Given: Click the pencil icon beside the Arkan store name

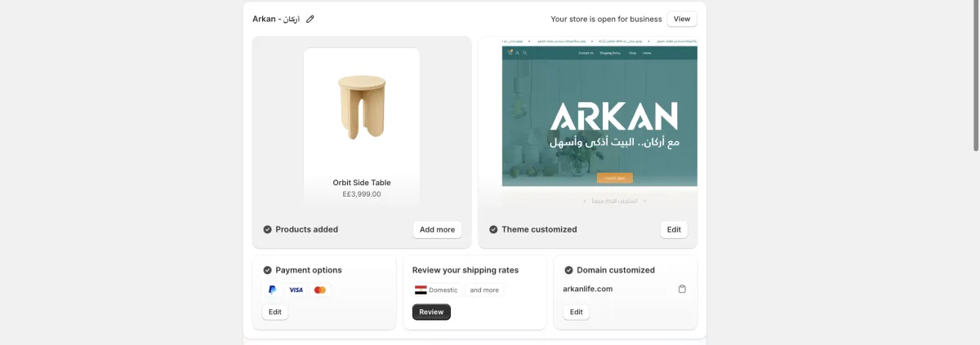Looking at the screenshot, I should pos(310,19).
